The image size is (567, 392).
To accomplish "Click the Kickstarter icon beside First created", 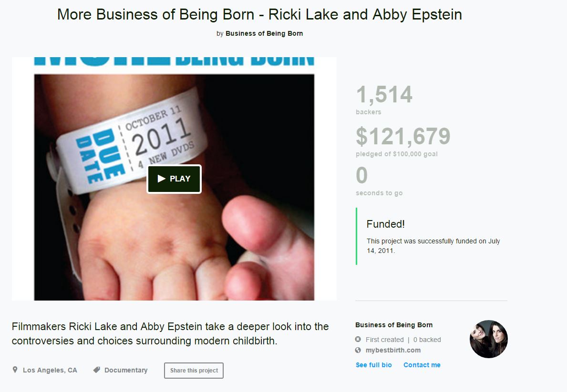I will pos(358,340).
